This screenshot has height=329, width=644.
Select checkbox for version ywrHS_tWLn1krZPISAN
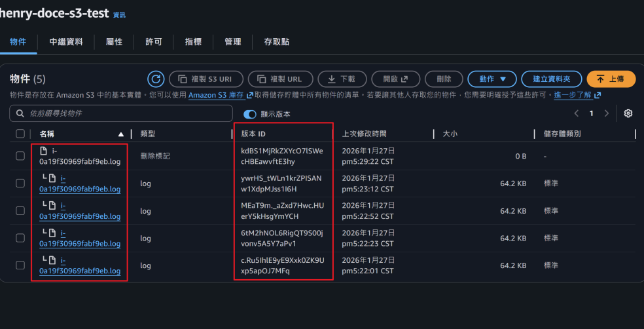point(20,184)
